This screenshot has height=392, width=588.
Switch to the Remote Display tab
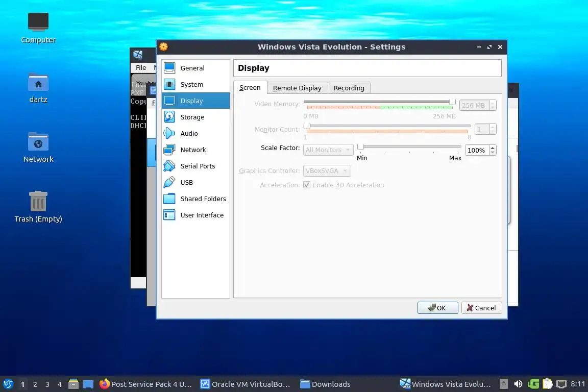(x=297, y=88)
